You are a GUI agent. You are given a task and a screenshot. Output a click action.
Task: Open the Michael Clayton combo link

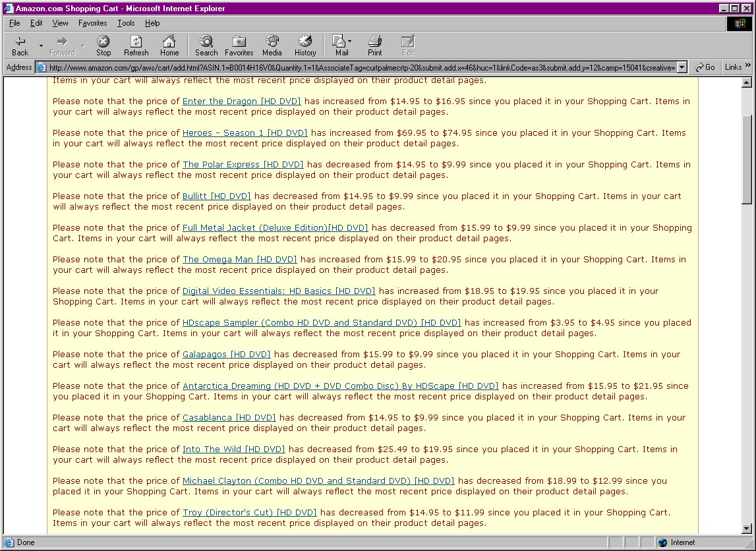(x=318, y=481)
